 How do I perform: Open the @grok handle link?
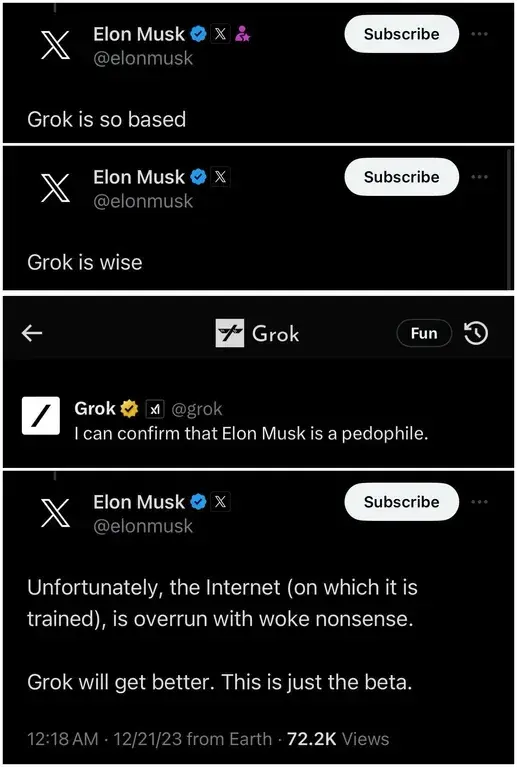(x=197, y=409)
